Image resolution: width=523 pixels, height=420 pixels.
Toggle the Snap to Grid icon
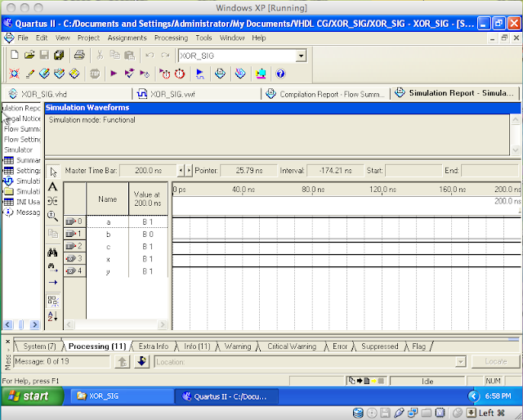[x=53, y=300]
